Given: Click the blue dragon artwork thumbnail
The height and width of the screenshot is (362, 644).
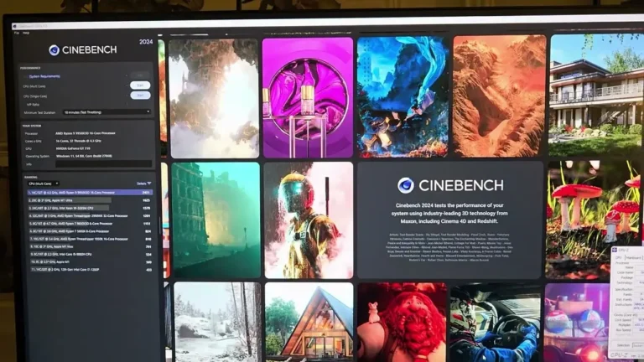Looking at the screenshot, I should [402, 96].
